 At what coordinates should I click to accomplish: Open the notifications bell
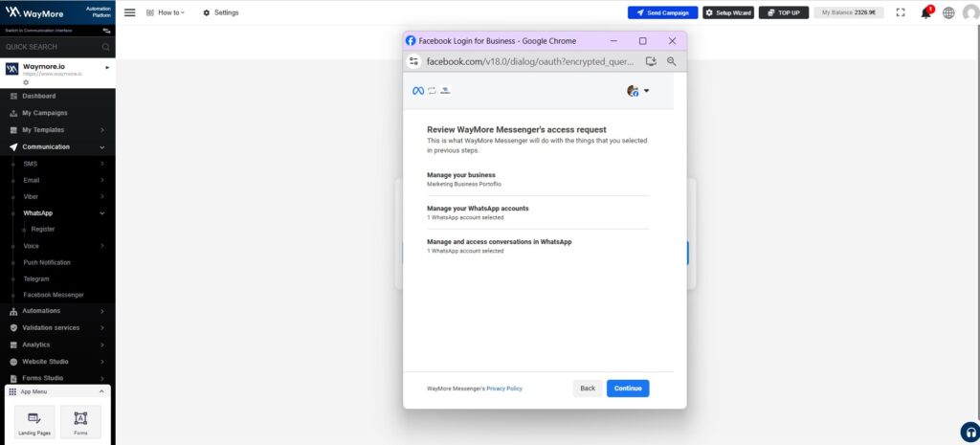point(926,12)
